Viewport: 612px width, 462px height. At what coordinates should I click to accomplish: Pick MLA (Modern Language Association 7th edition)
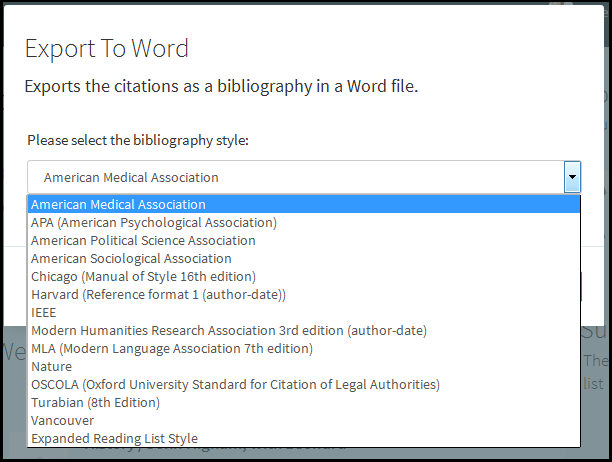click(304, 348)
